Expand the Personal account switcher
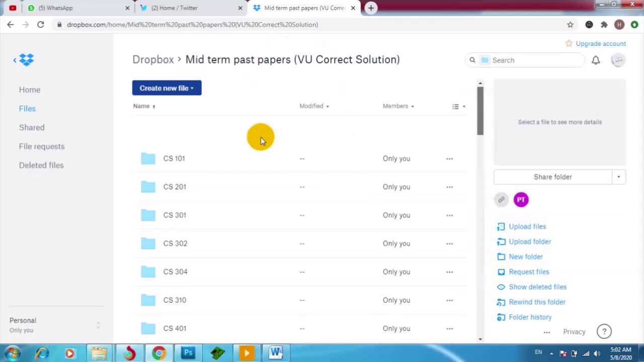 pos(98,325)
